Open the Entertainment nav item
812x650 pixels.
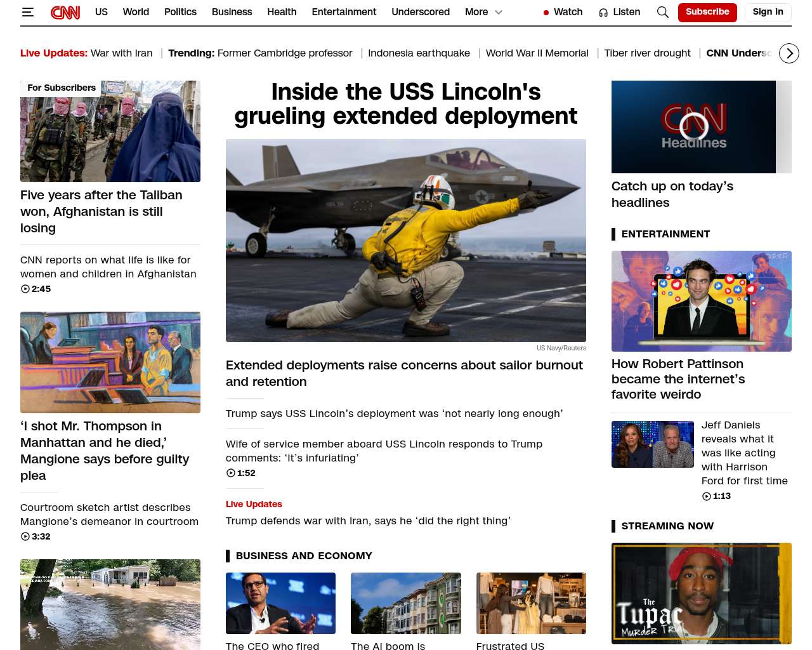point(344,12)
